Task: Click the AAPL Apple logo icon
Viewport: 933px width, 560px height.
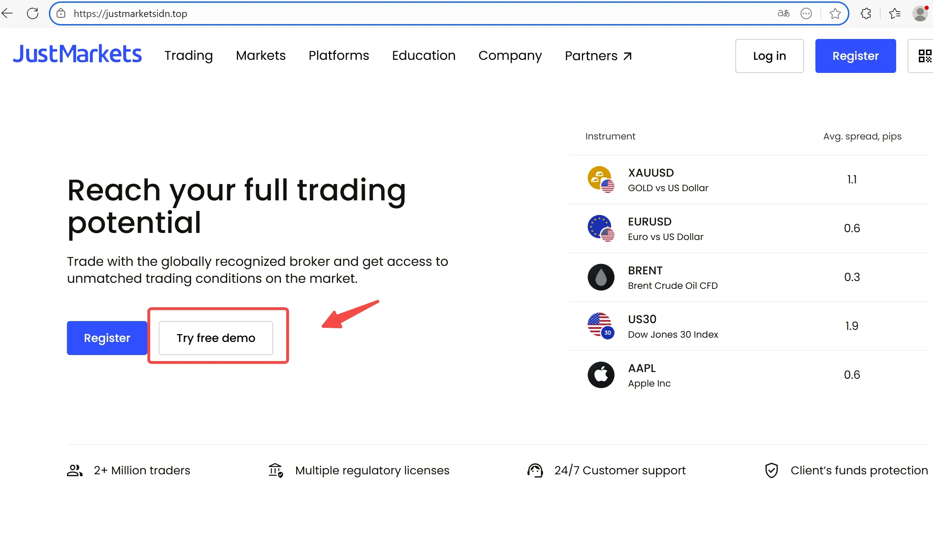Action: [x=601, y=375]
